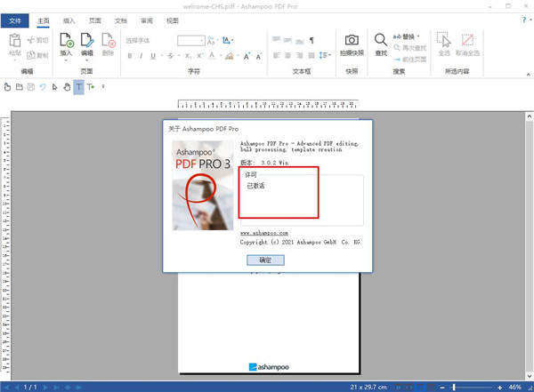Open the www.ashampoo.com link
The width and height of the screenshot is (534, 392).
click(x=264, y=233)
